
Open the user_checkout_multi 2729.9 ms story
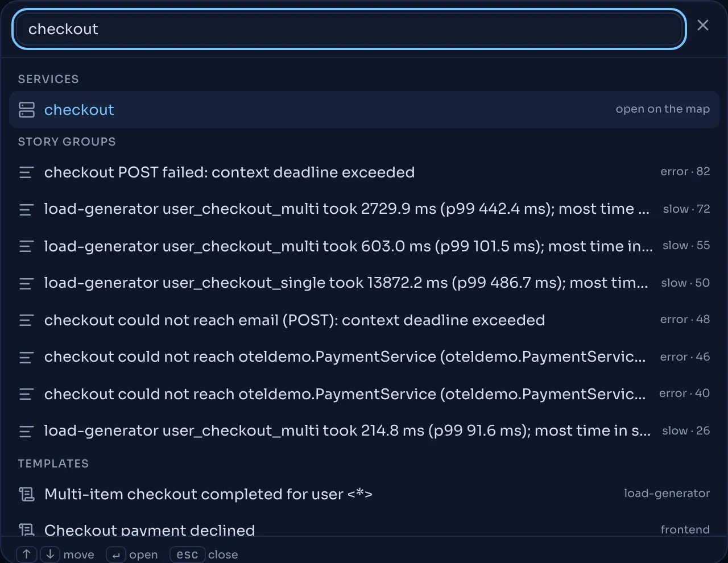pos(364,209)
